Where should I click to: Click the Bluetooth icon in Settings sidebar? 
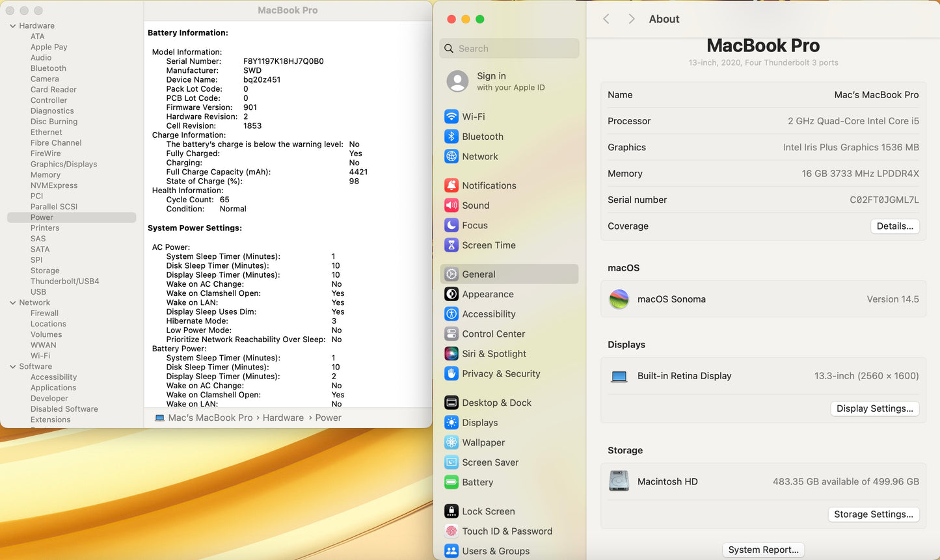(x=451, y=137)
